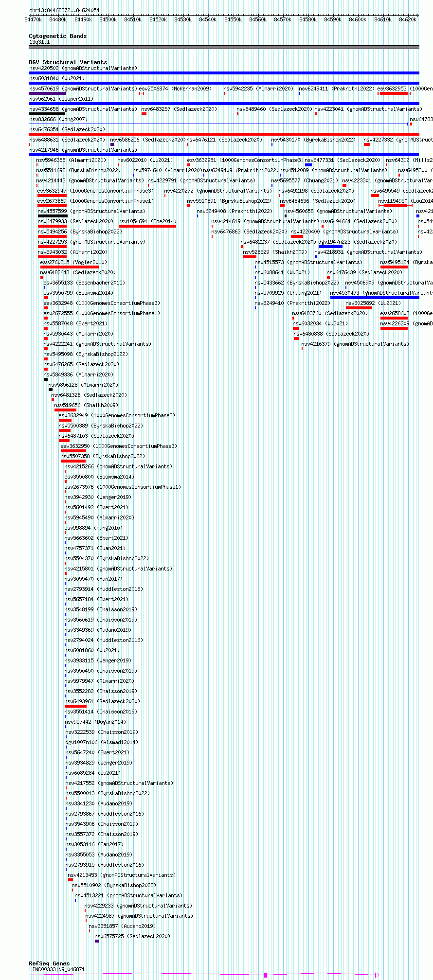
Task: Click the 84600k ruler tick label
Action: (358, 19)
